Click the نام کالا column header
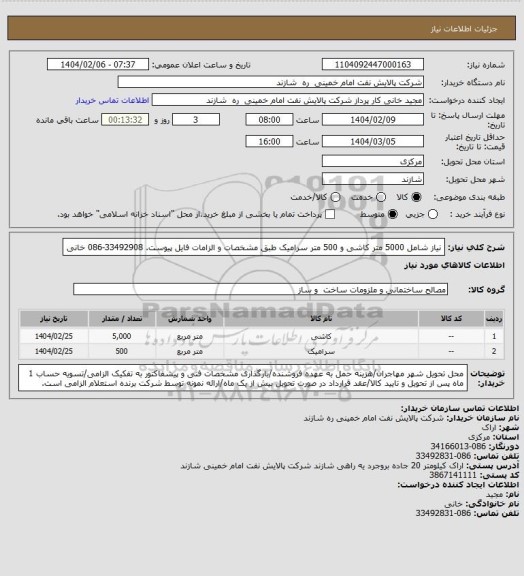Image resolution: width=524 pixels, height=576 pixels. click(321, 319)
